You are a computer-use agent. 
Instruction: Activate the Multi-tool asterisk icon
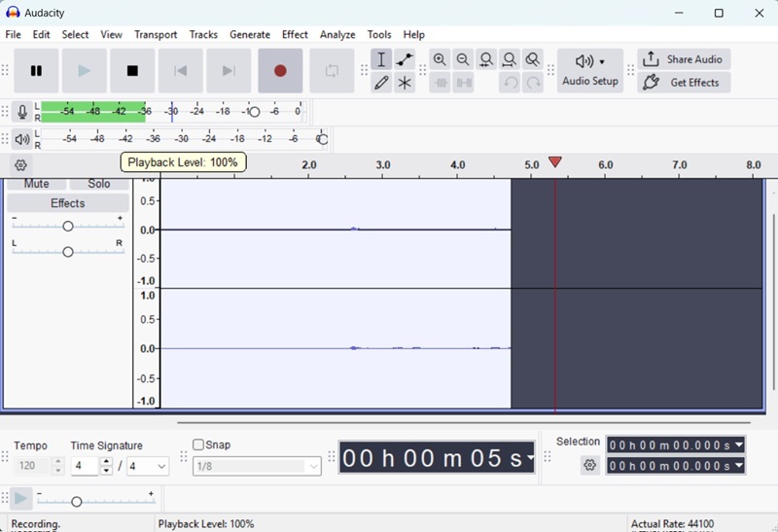click(x=405, y=83)
